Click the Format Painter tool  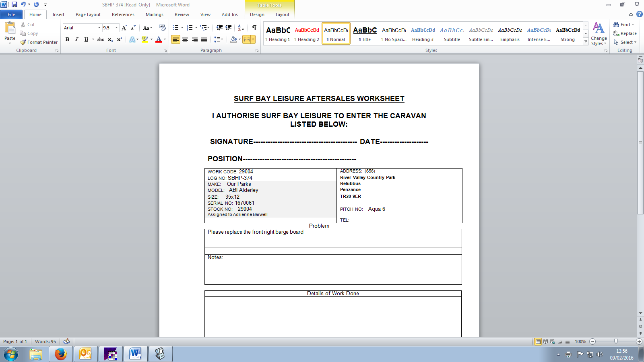[39, 42]
